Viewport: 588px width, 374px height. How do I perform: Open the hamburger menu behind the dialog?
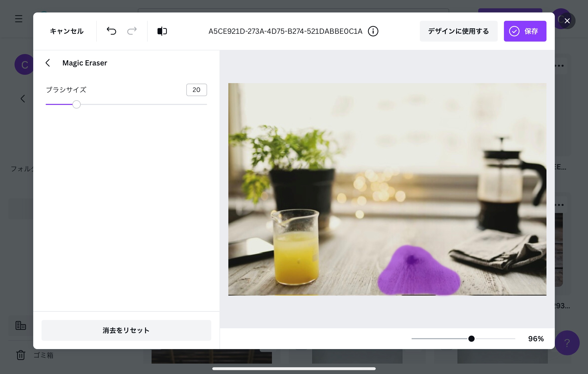19,19
